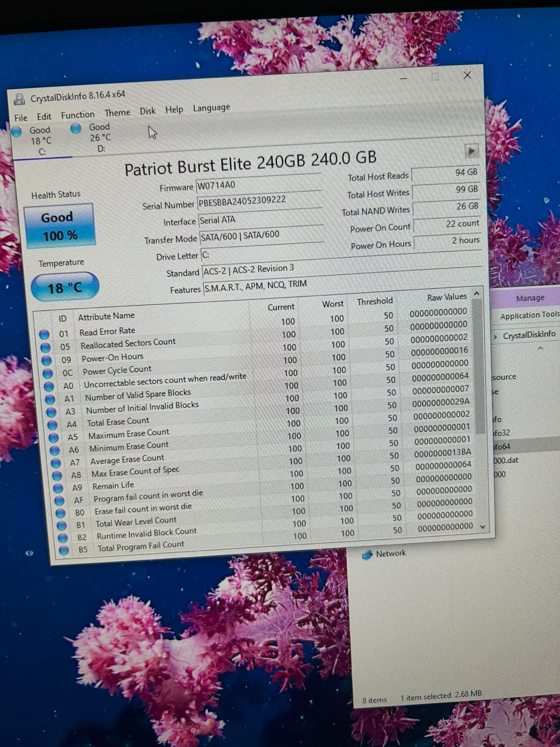
Task: Click the status icon for Initial Invalid Blocks
Action: click(51, 412)
